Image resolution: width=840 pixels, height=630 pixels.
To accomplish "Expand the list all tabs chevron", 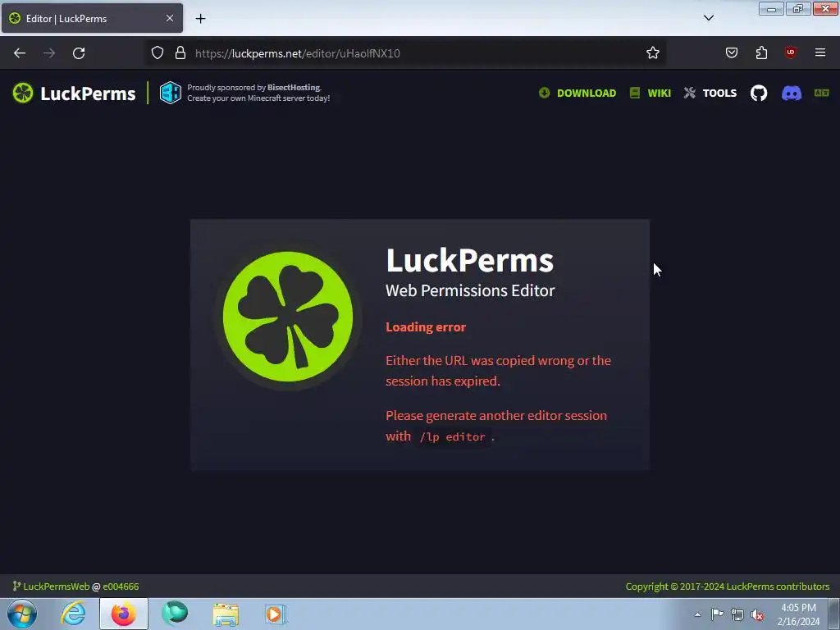I will pos(709,18).
